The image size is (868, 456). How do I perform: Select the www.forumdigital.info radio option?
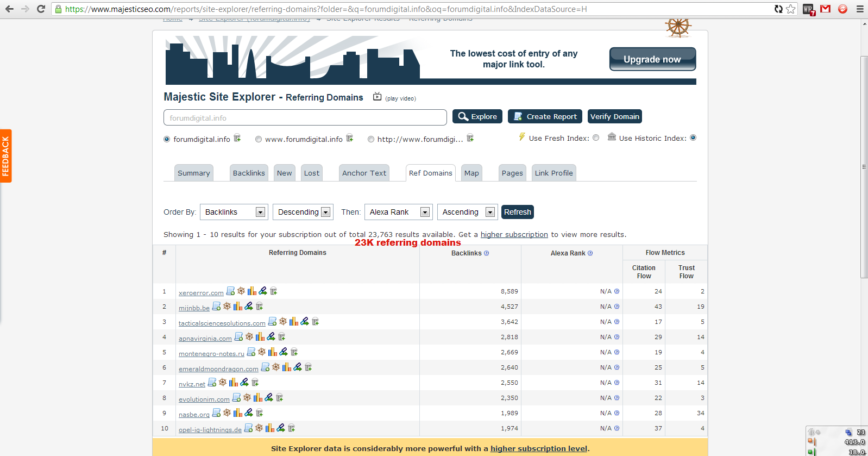[259, 139]
